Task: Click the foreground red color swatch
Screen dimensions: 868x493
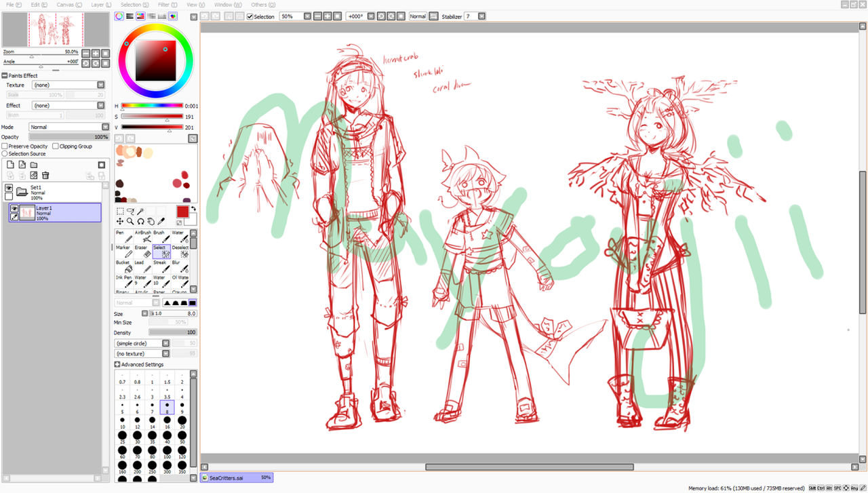Action: coord(182,212)
